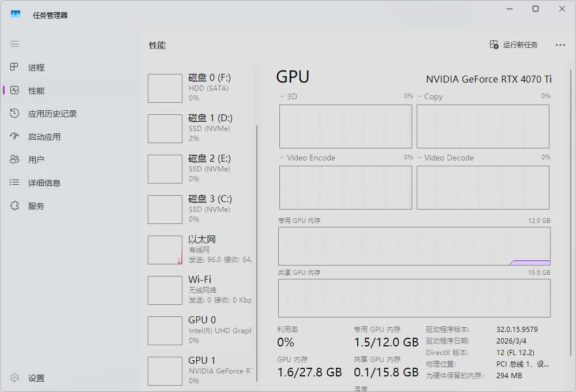576x392 pixels.
Task: Click the 1.6/27.8 GB GPU memory value
Action: 310,372
